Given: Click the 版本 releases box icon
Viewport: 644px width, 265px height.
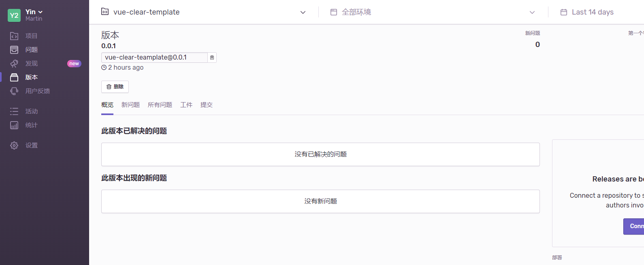Looking at the screenshot, I should [14, 77].
